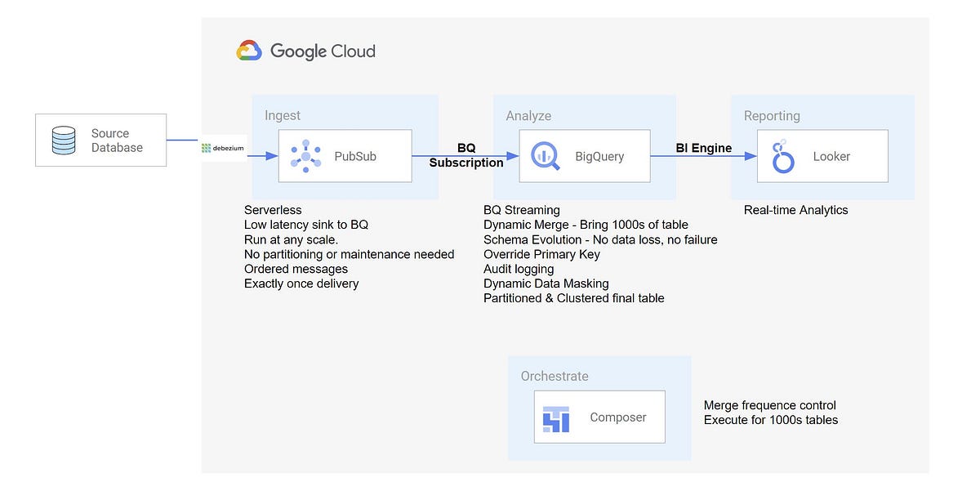
Task: Click the BQ Subscription label
Action: click(466, 155)
